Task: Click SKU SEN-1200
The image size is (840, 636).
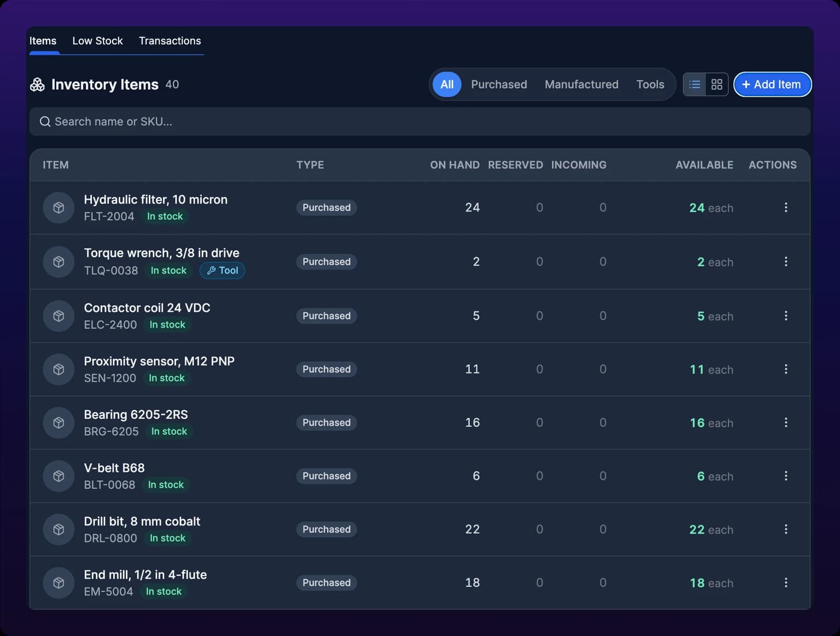Action: [109, 378]
